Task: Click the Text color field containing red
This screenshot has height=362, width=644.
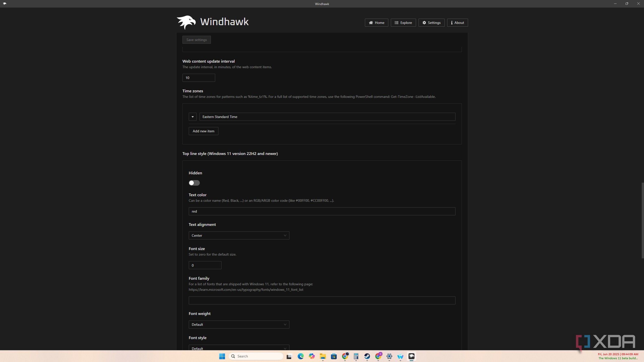Action: [322, 211]
